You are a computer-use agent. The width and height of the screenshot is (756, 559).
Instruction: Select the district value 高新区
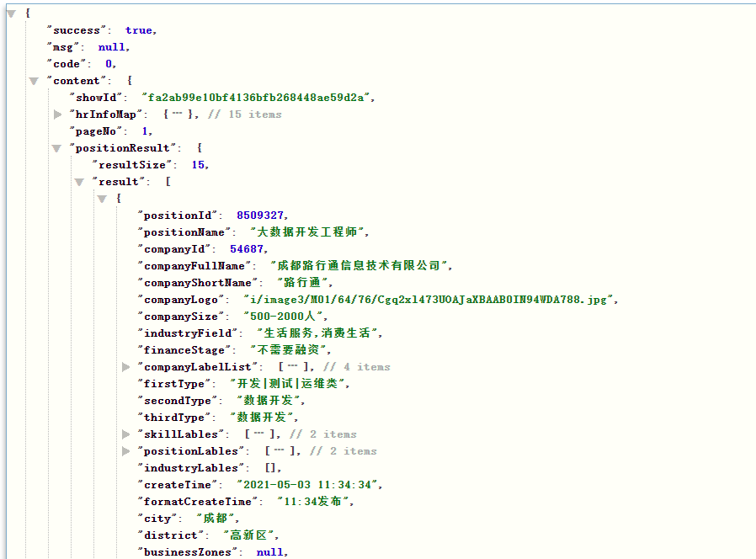[x=248, y=535]
